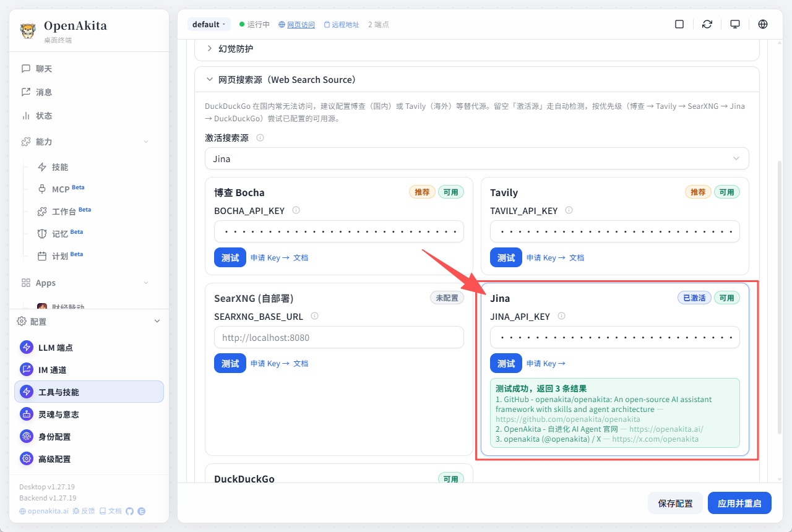Click 测试 button in 博查 Bocha card
This screenshot has width=792, height=532.
(230, 257)
